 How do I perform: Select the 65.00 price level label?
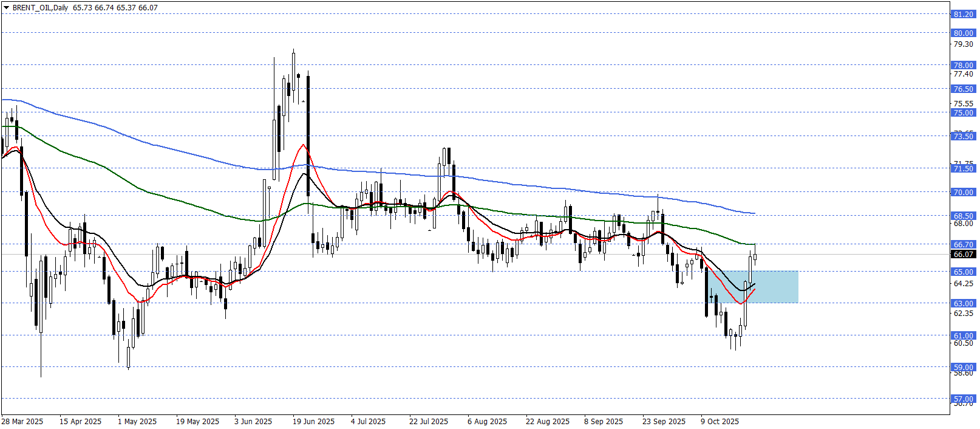pyautogui.click(x=963, y=272)
